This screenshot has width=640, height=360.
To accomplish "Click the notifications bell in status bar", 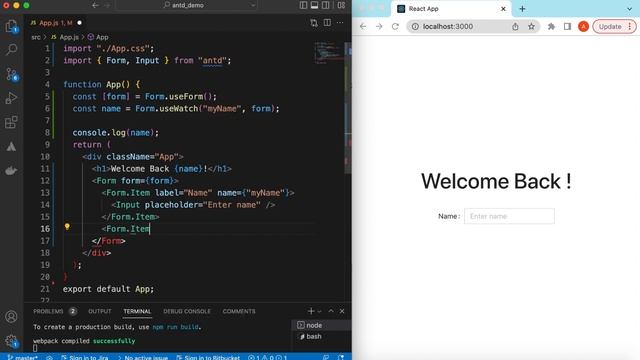I will click(x=341, y=357).
